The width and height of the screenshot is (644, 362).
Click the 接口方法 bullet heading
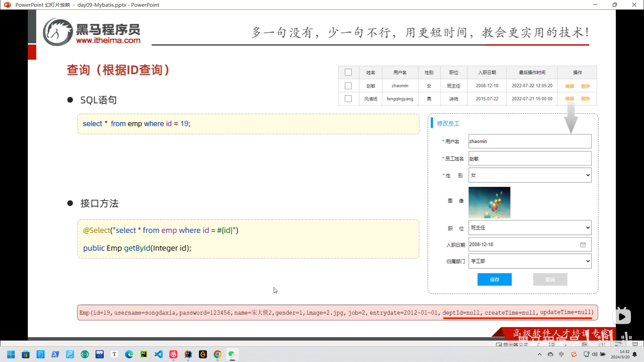(x=99, y=203)
